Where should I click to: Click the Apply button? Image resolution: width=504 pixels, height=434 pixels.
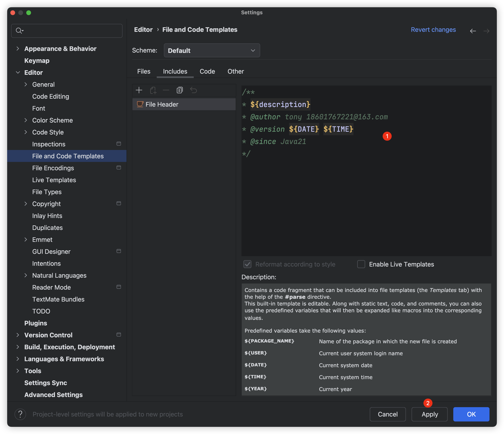[x=429, y=414]
